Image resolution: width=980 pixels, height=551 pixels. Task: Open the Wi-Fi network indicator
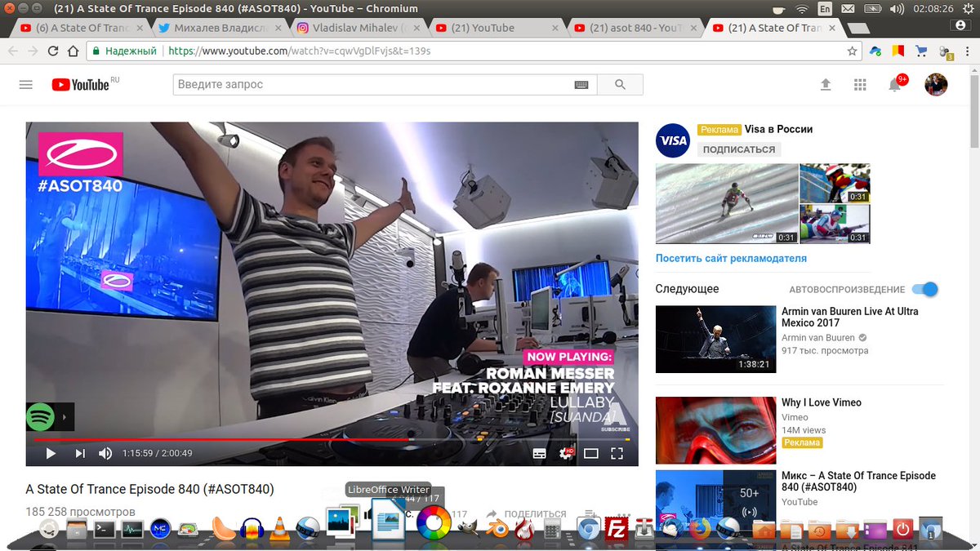click(802, 9)
